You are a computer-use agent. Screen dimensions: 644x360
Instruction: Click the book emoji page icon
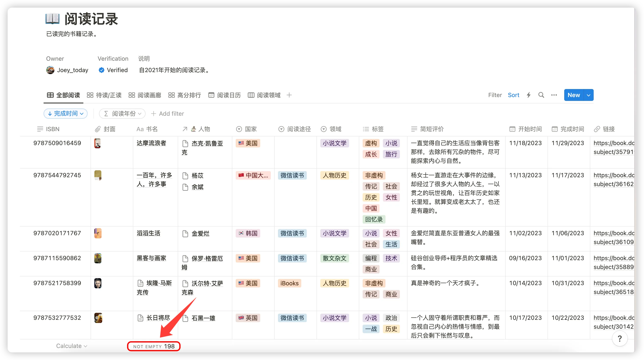52,19
